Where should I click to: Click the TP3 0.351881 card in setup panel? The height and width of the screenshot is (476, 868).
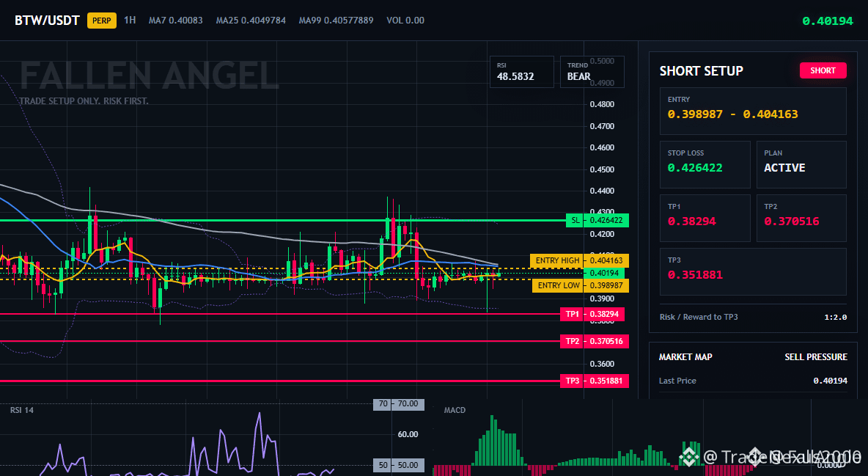pyautogui.click(x=753, y=271)
